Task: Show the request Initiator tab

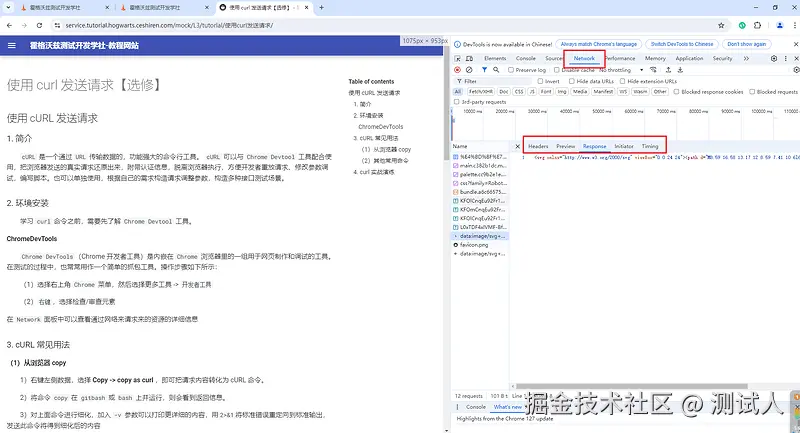Action: coord(623,146)
